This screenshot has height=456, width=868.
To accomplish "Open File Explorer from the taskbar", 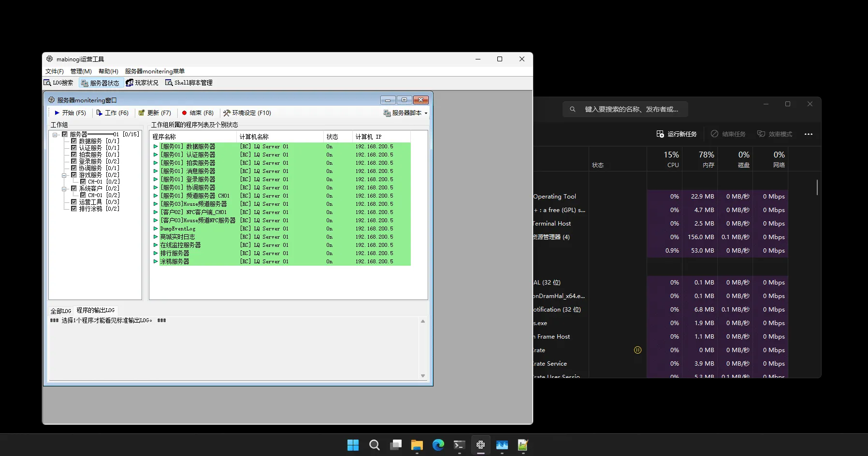I will (417, 445).
